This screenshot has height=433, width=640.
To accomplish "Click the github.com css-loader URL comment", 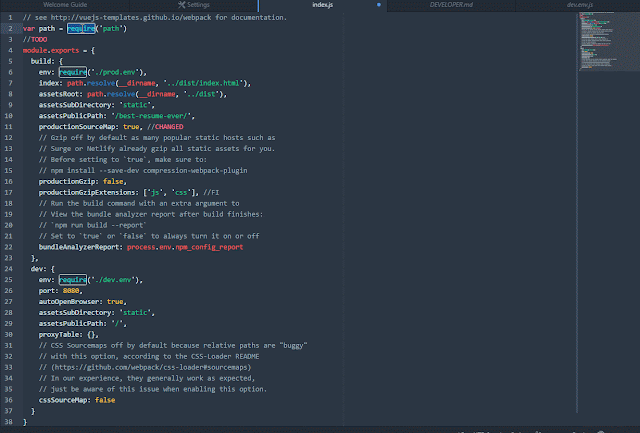I will (151, 367).
